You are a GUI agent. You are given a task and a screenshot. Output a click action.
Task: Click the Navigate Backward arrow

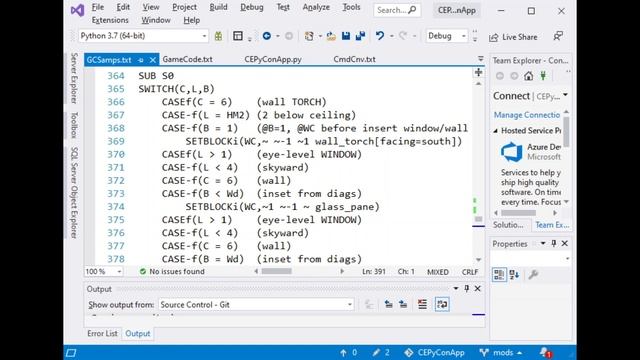pos(267,36)
